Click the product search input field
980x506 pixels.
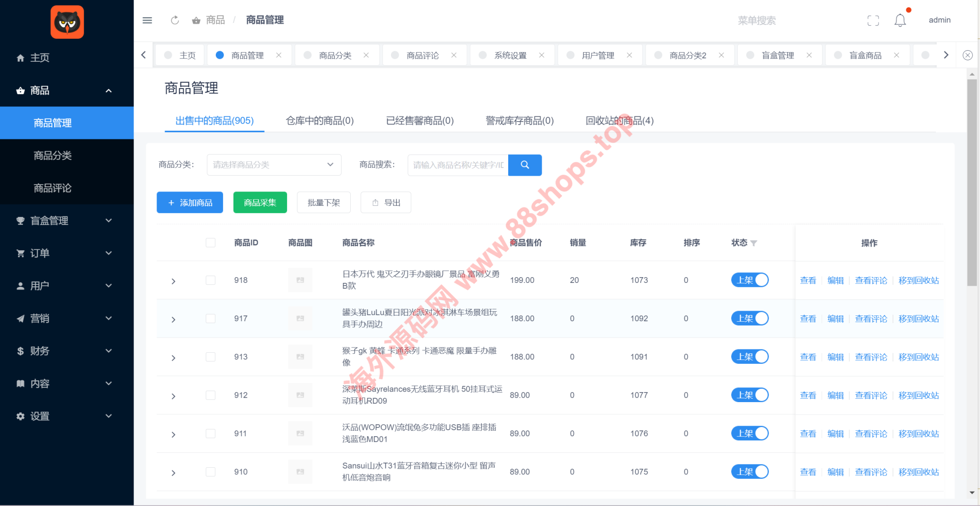click(458, 165)
